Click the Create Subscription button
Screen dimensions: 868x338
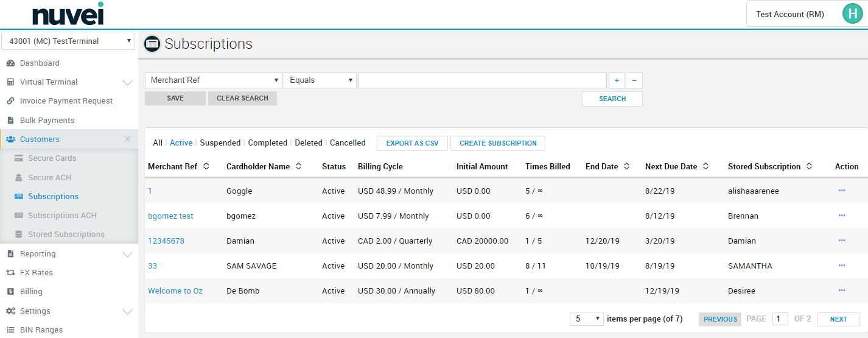[498, 143]
